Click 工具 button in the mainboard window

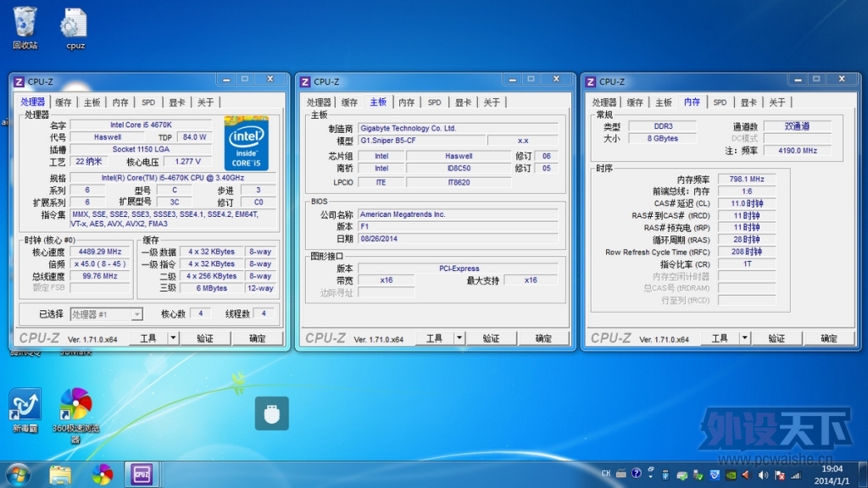click(x=435, y=338)
